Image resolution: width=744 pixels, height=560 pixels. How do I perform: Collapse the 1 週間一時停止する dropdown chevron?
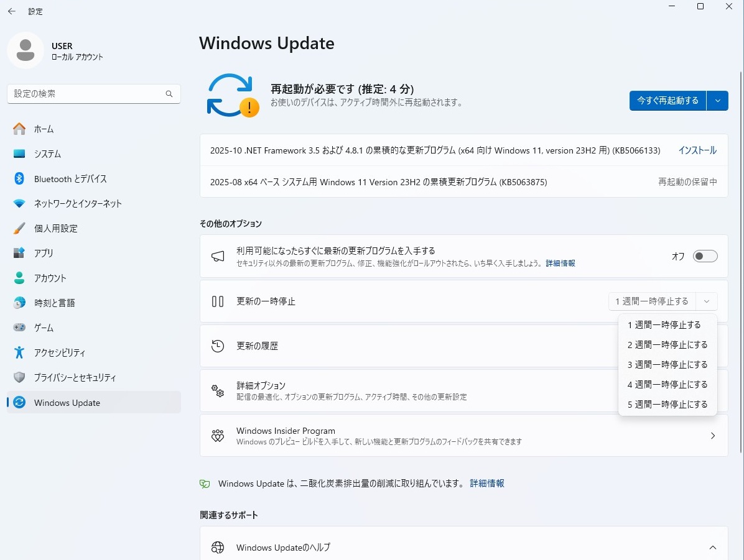click(x=707, y=301)
